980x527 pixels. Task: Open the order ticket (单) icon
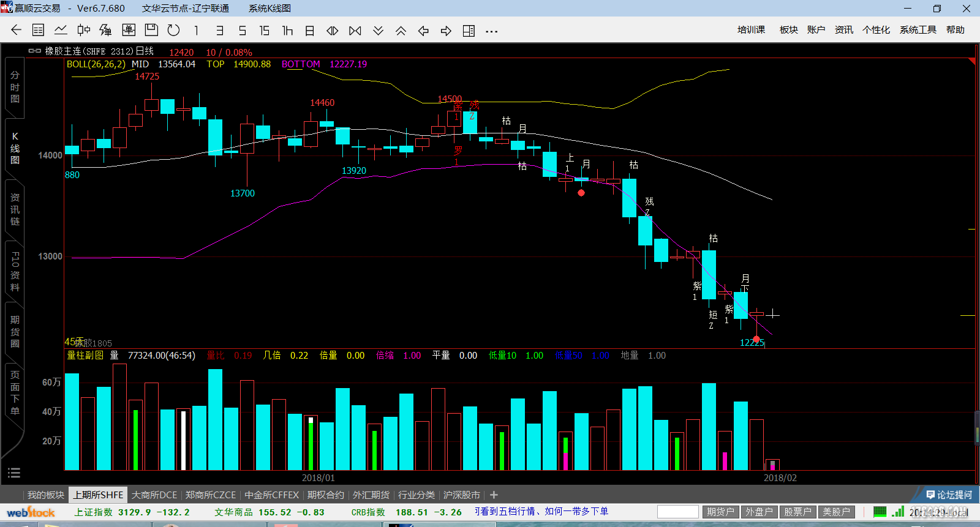click(129, 30)
